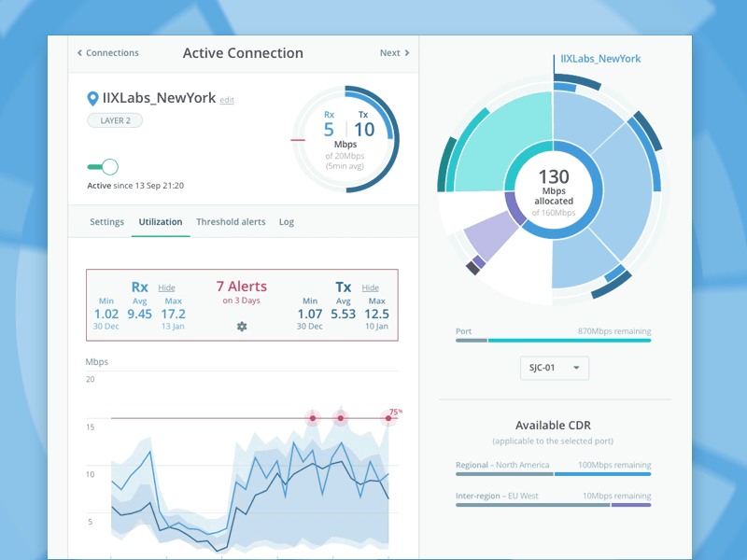
Task: Click the Available CDR heading
Action: pos(553,426)
